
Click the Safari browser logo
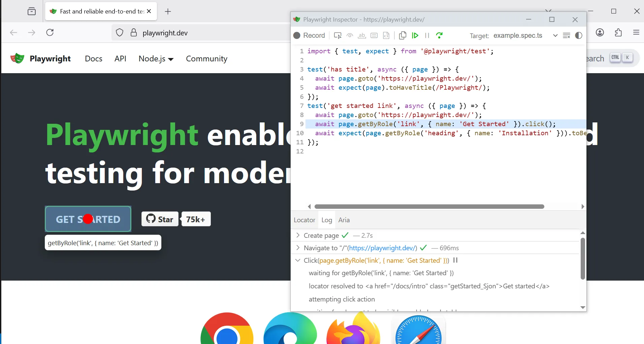(x=418, y=330)
